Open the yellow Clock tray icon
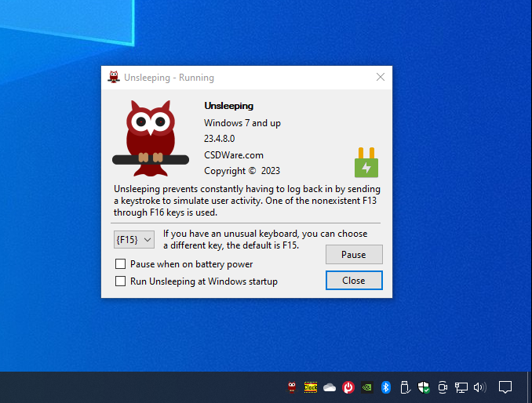The image size is (532, 403). (x=311, y=387)
